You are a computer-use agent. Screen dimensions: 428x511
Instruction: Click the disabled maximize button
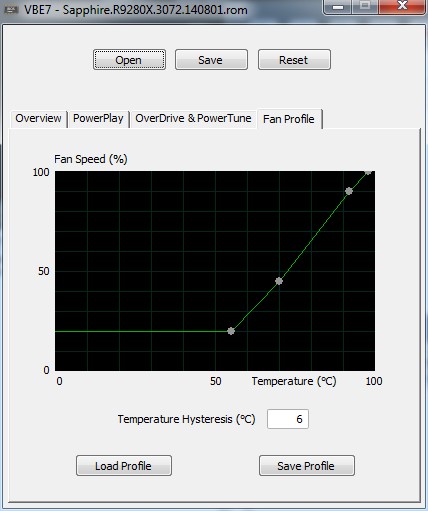(x=365, y=6)
